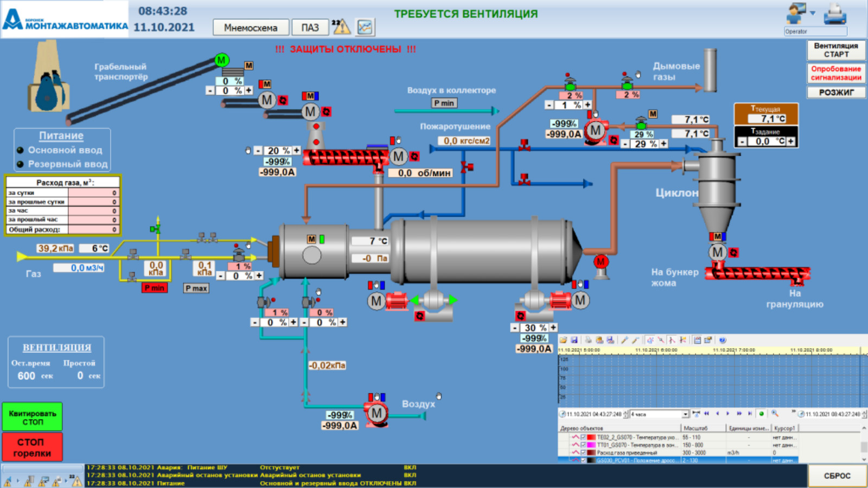Click the open folder icon in trend toolbar
The width and height of the screenshot is (868, 488).
click(564, 340)
